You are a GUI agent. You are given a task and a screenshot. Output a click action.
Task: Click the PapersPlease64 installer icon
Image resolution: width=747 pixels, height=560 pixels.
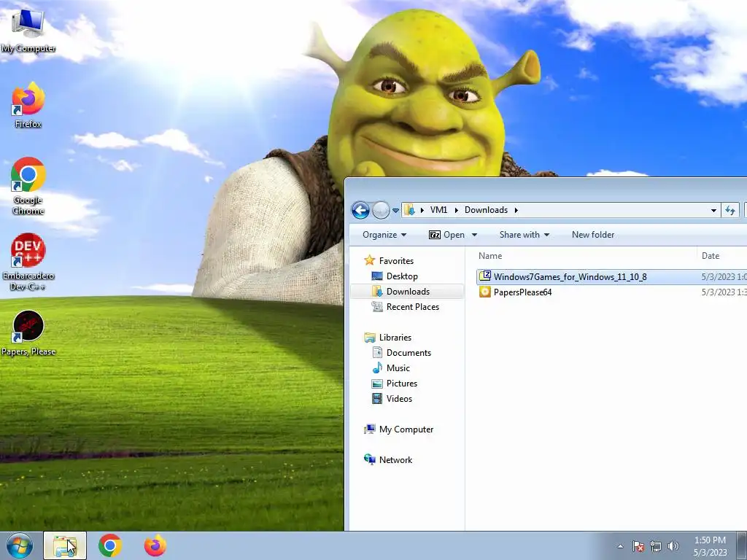pos(485,292)
